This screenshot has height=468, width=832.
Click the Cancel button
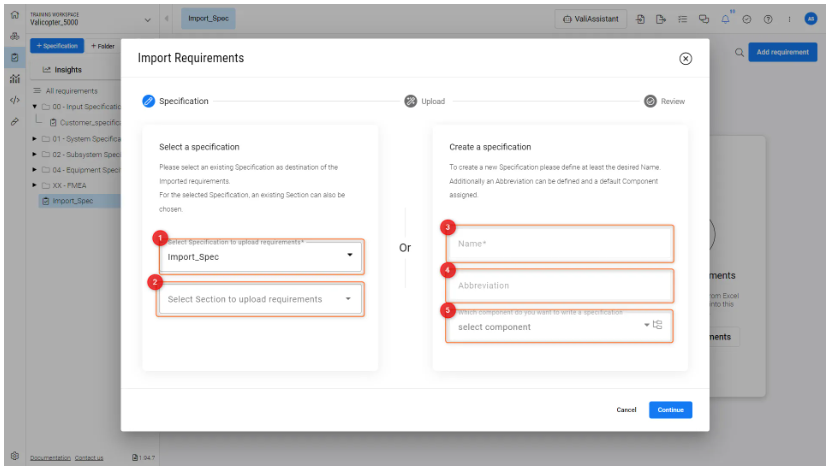click(x=626, y=410)
